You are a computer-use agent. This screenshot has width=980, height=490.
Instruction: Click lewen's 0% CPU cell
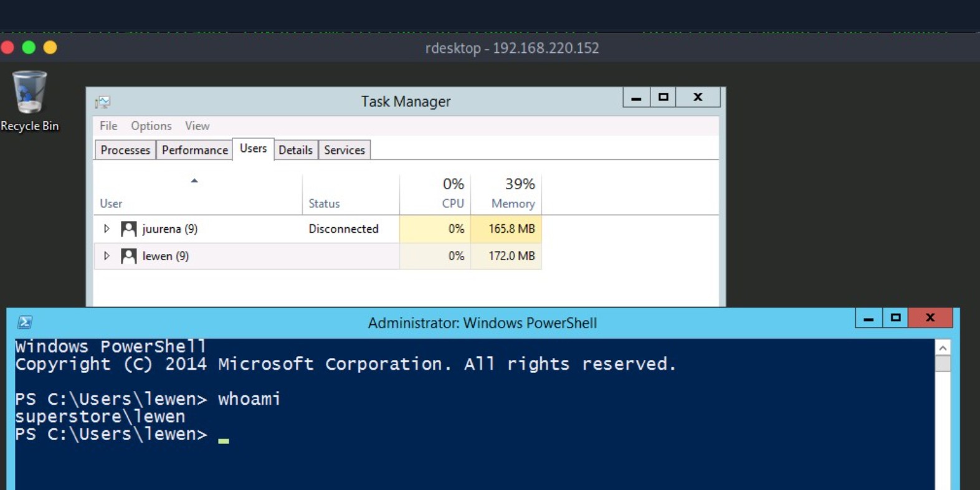tap(435, 256)
